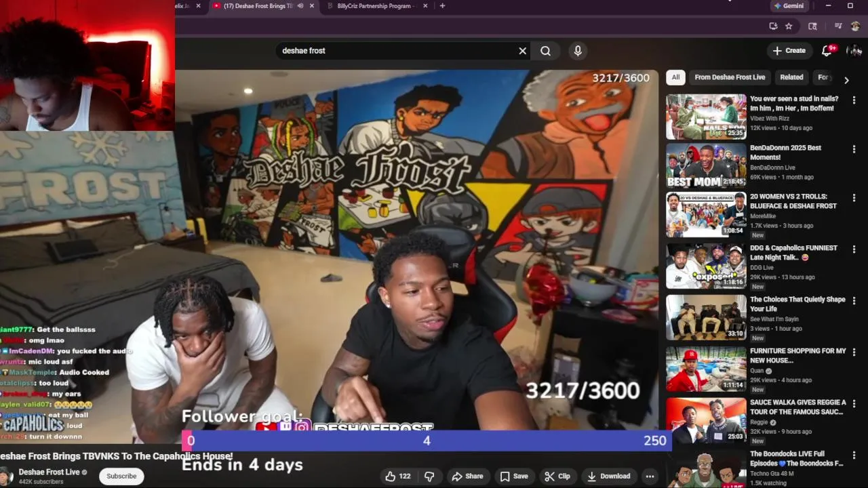Image resolution: width=868 pixels, height=488 pixels.
Task: Open options menu for 'You ever seen a stud' video
Action: pyautogui.click(x=854, y=100)
